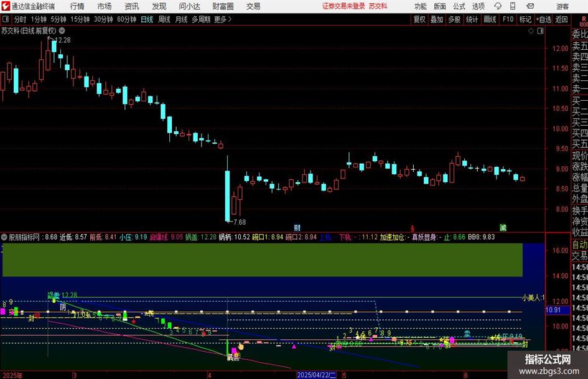The image size is (588, 379).
Task: Click the 苏交科(日线.前复权) chart title
Action: click(x=29, y=30)
